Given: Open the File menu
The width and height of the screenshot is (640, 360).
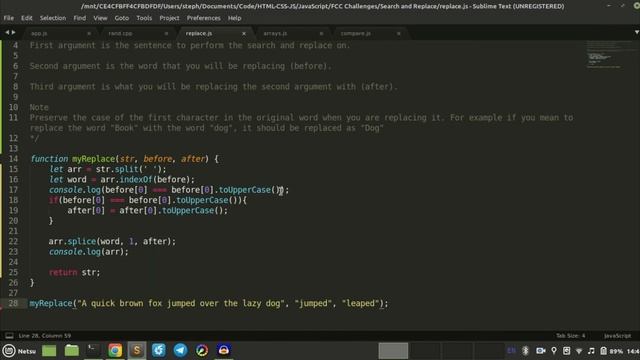Looking at the screenshot, I should tap(9, 18).
